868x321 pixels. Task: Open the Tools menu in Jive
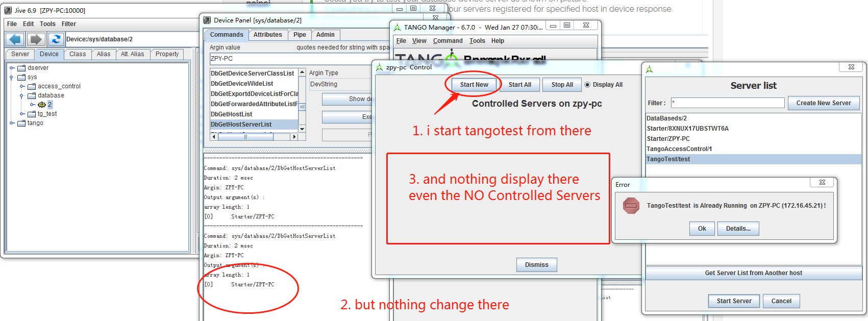47,24
